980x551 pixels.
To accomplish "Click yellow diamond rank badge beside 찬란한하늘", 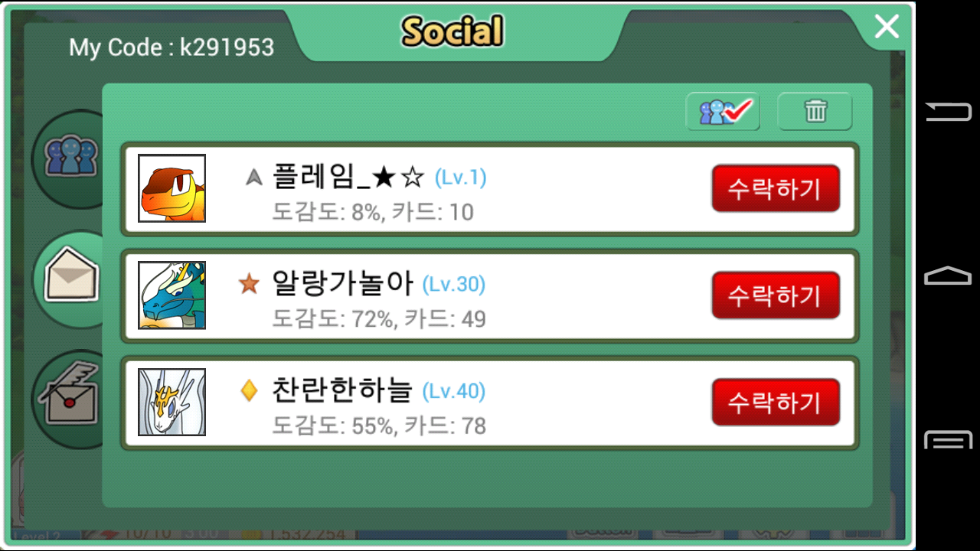I will [249, 391].
